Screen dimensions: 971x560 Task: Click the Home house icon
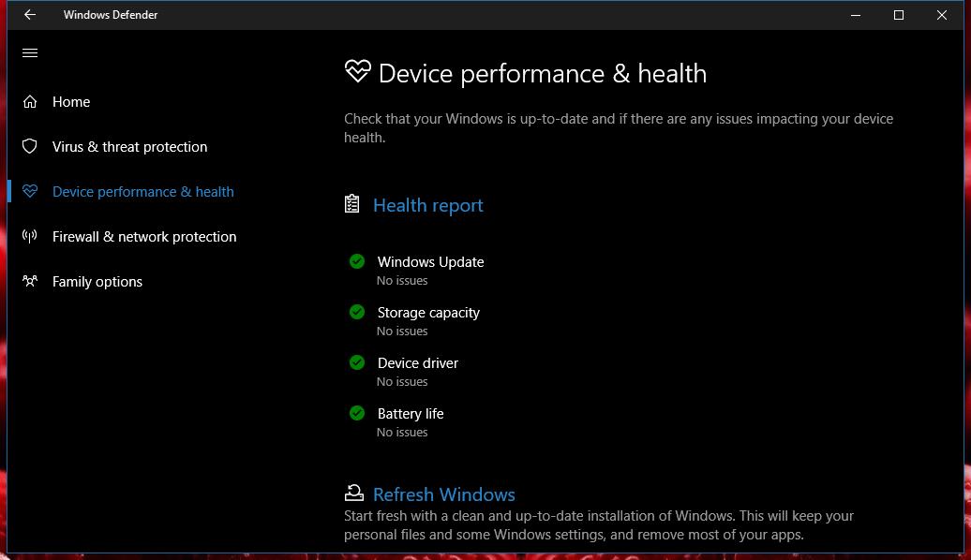pyautogui.click(x=30, y=101)
